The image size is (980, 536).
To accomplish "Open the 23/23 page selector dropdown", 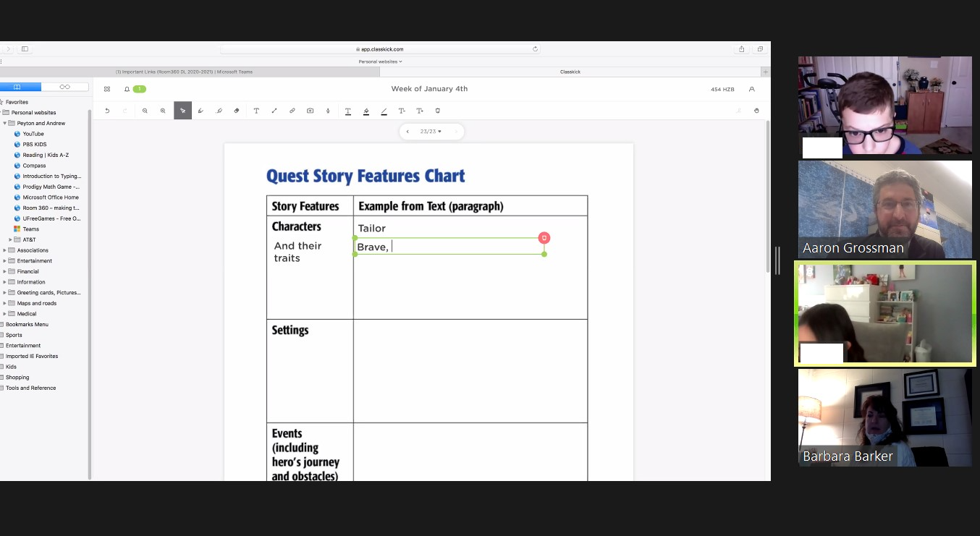I will point(431,132).
